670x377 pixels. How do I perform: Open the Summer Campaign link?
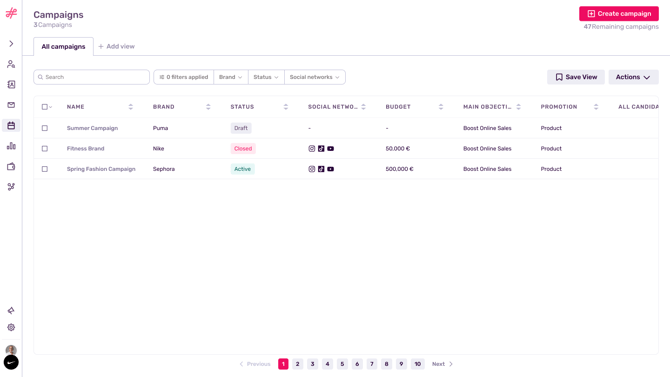[92, 128]
